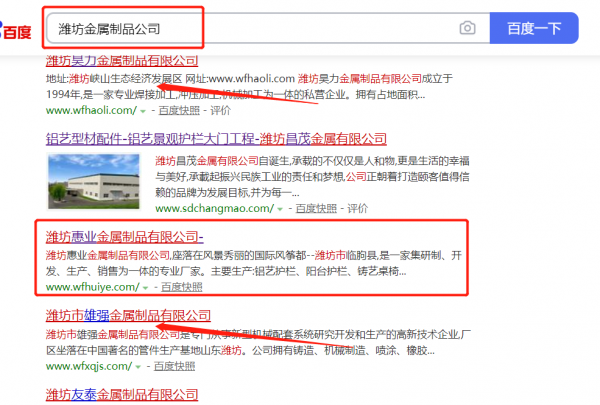Click the camera image search icon
The image size is (600, 405).
pos(467,29)
